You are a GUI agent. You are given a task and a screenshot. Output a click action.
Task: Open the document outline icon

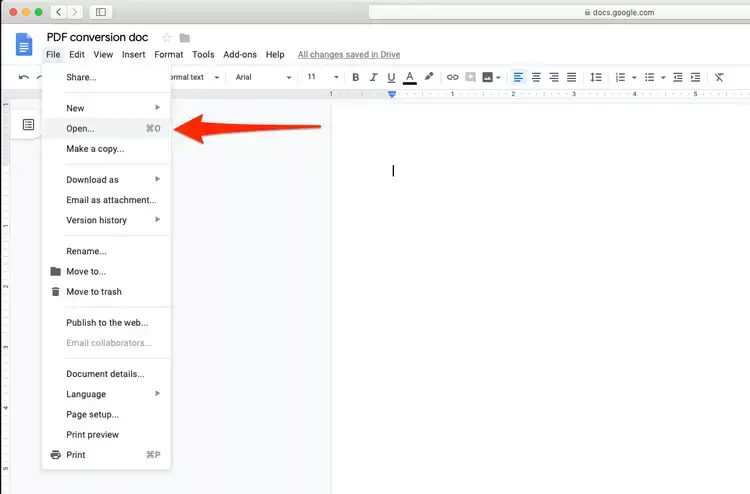point(28,125)
